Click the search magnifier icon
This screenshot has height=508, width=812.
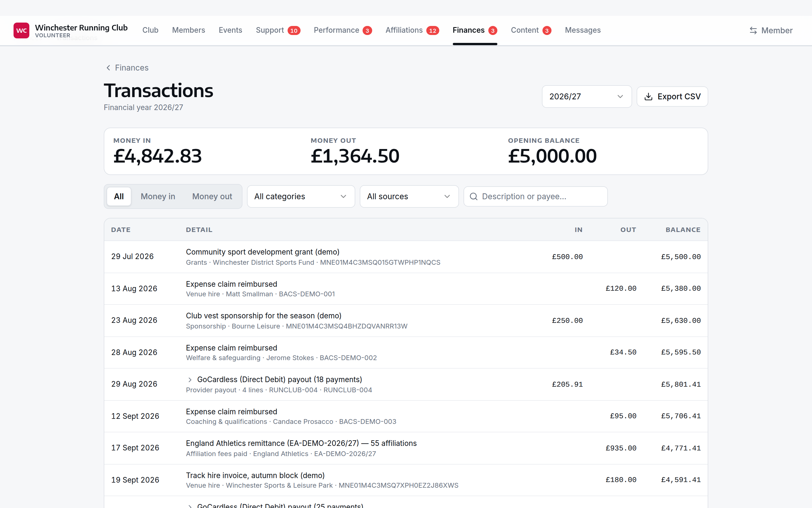(x=473, y=196)
